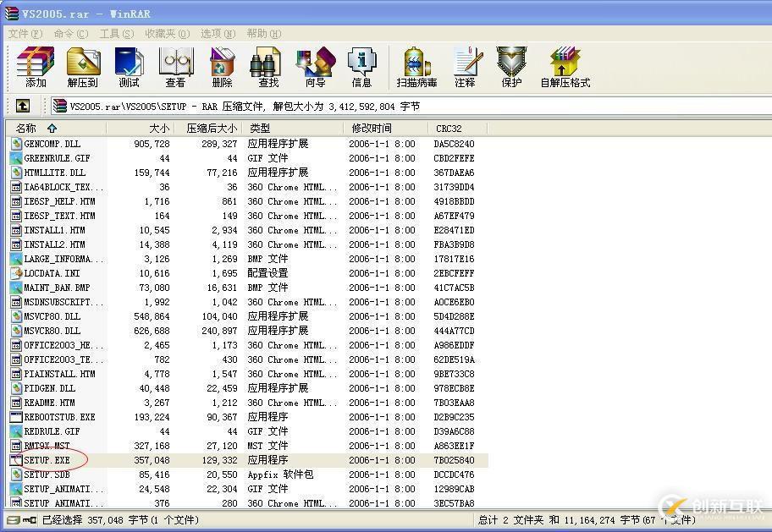The width and height of the screenshot is (772, 532).
Task: Click the file icon of README.HTM
Action: click(x=17, y=403)
